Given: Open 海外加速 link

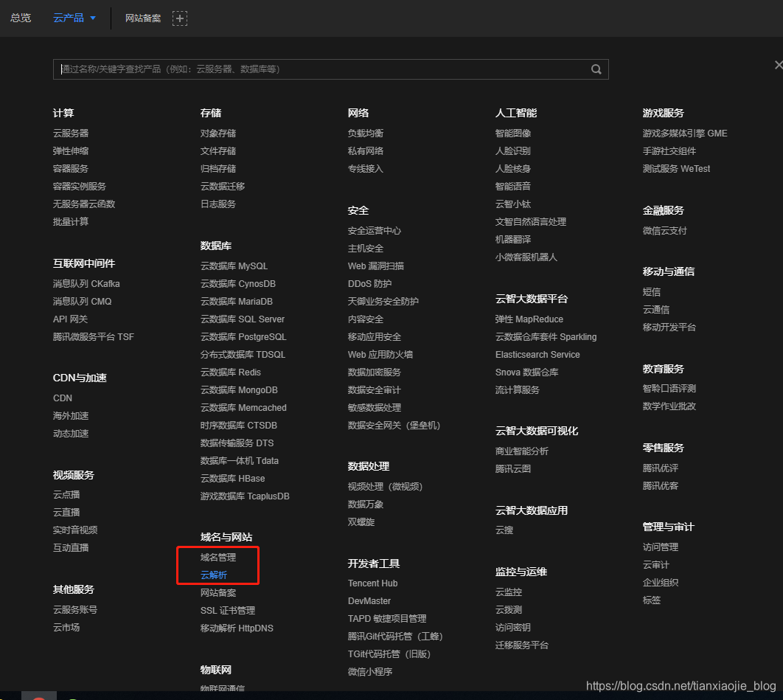Looking at the screenshot, I should (71, 416).
